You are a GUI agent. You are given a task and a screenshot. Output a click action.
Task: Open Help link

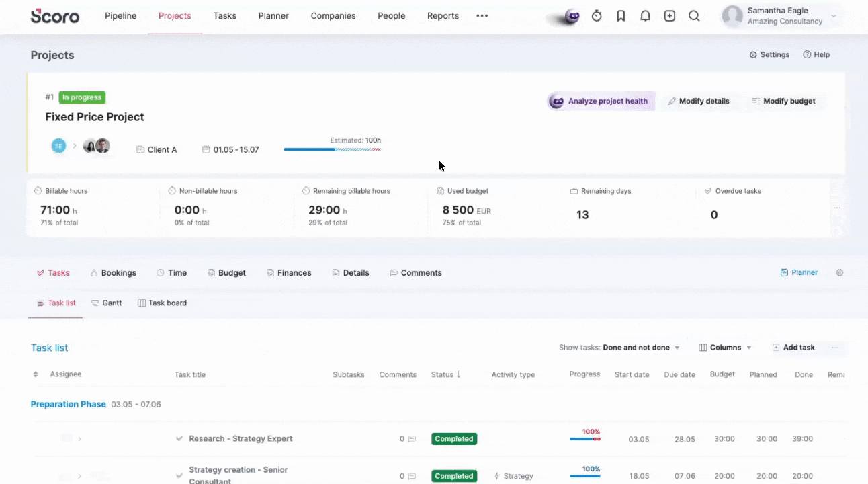click(816, 55)
